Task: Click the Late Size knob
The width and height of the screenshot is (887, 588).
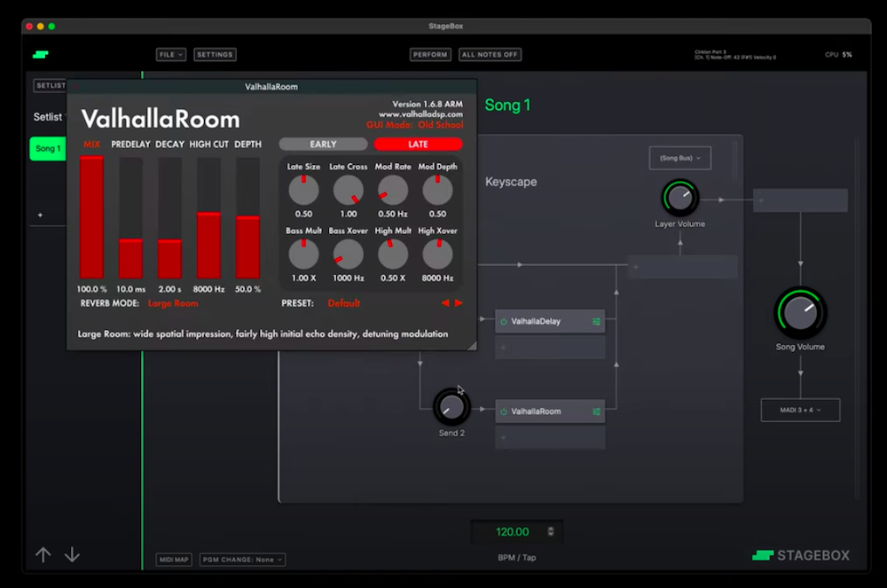Action: click(x=303, y=190)
